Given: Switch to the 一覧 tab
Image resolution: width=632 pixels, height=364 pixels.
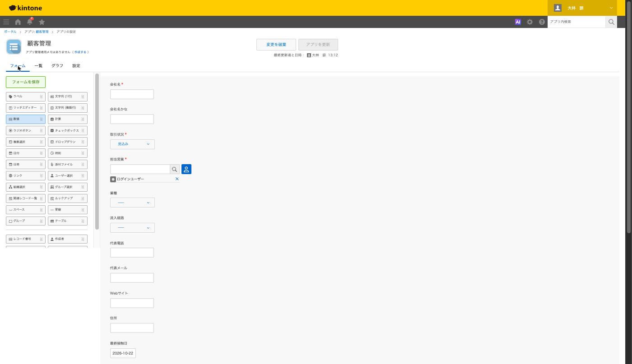Looking at the screenshot, I should [x=38, y=66].
